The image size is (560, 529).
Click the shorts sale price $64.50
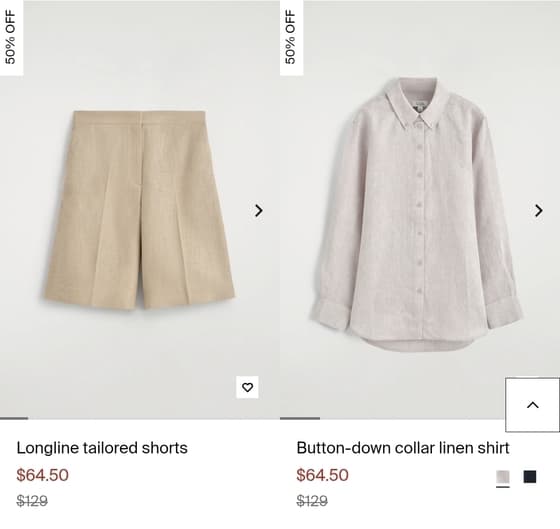point(42,475)
